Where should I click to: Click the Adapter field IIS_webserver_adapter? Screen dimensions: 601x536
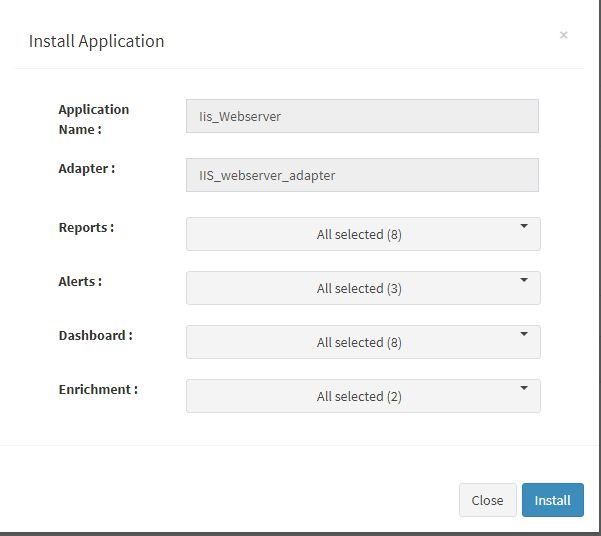point(362,175)
